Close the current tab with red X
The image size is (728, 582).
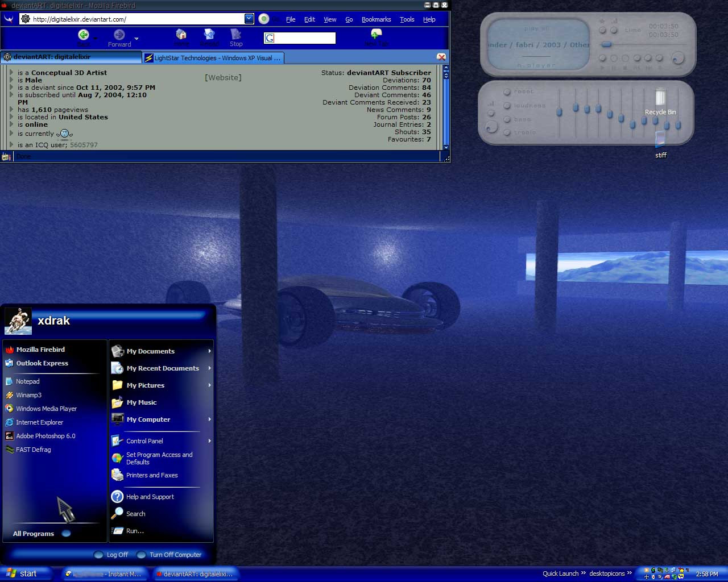[x=441, y=57]
